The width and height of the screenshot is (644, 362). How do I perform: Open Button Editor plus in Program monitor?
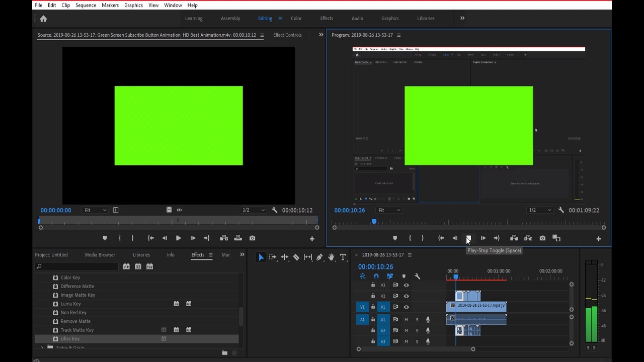tap(599, 239)
